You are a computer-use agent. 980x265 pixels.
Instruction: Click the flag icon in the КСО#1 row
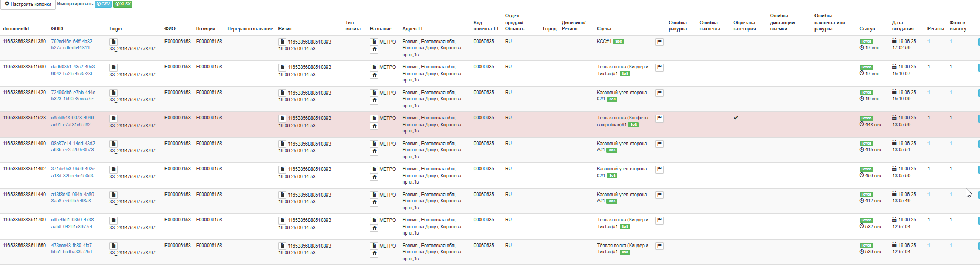[x=659, y=42]
